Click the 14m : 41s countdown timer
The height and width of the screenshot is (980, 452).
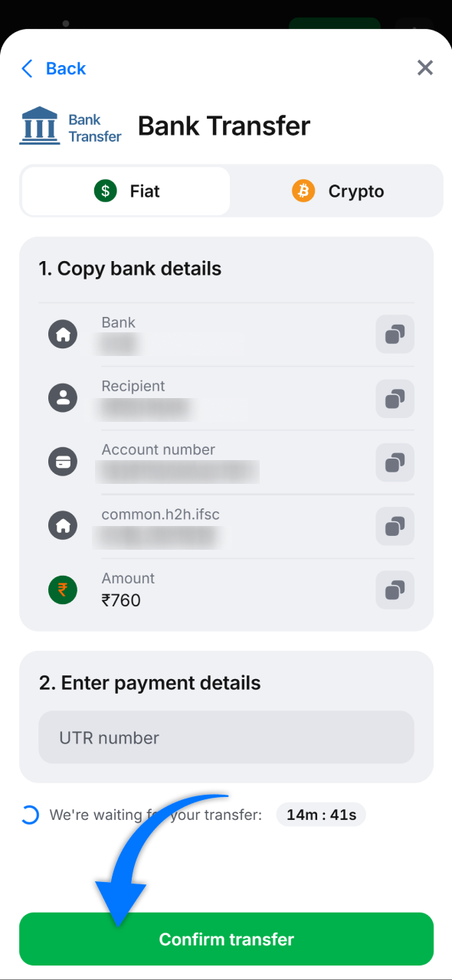(320, 814)
